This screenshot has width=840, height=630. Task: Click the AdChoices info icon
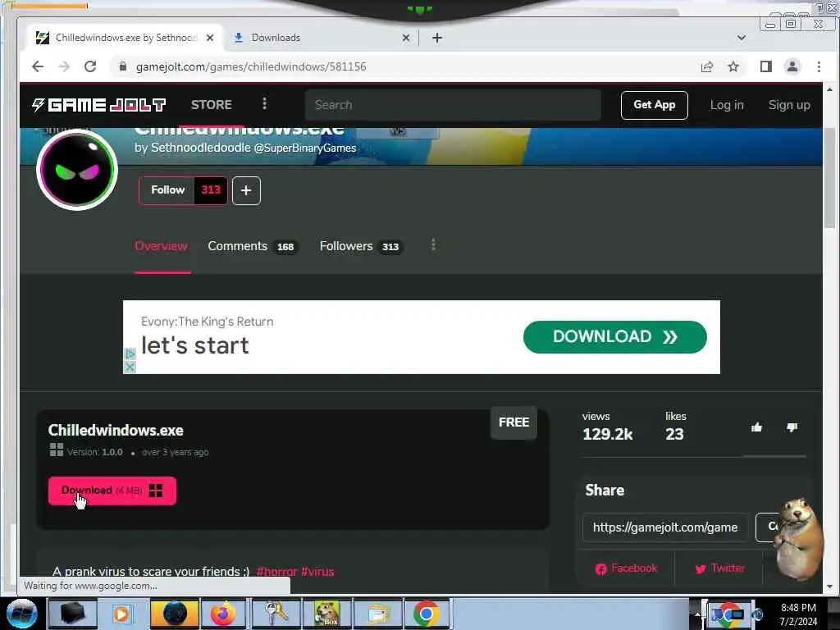(130, 354)
